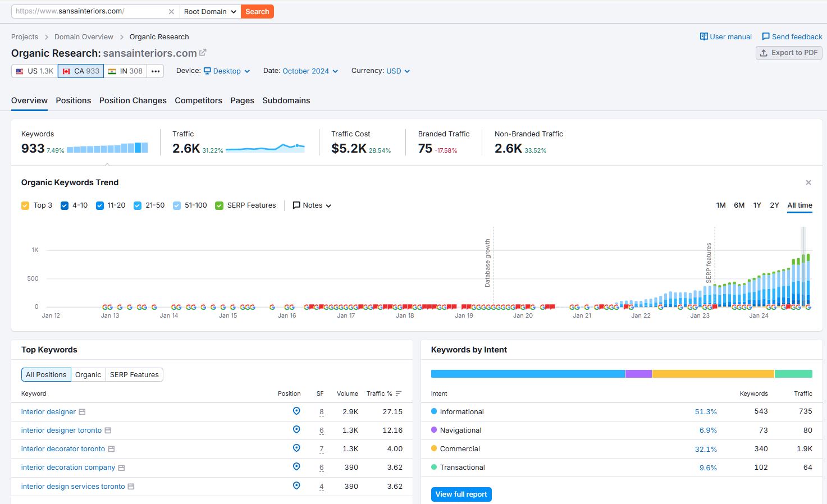
Task: Close the Organic Keywords Trend panel
Action: click(x=808, y=182)
